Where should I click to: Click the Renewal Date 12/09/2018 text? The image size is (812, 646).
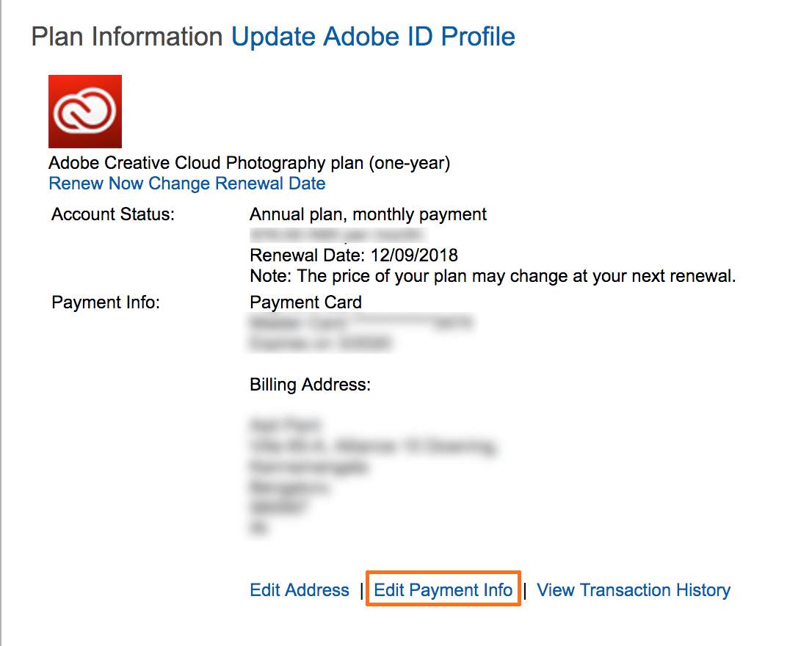pos(354,255)
